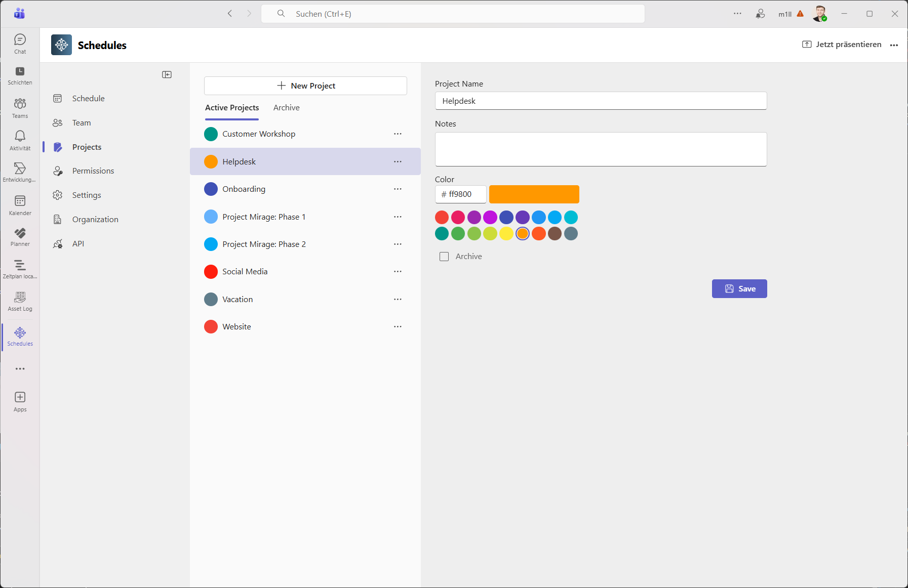The image size is (908, 588).
Task: Open more options for Customer Workshop
Action: [398, 134]
